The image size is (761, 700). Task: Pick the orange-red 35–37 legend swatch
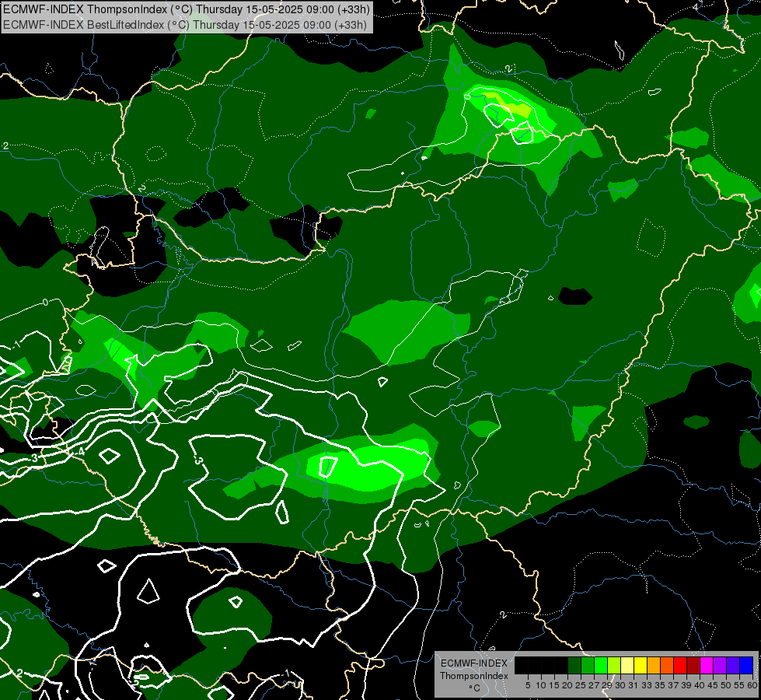click(x=667, y=665)
